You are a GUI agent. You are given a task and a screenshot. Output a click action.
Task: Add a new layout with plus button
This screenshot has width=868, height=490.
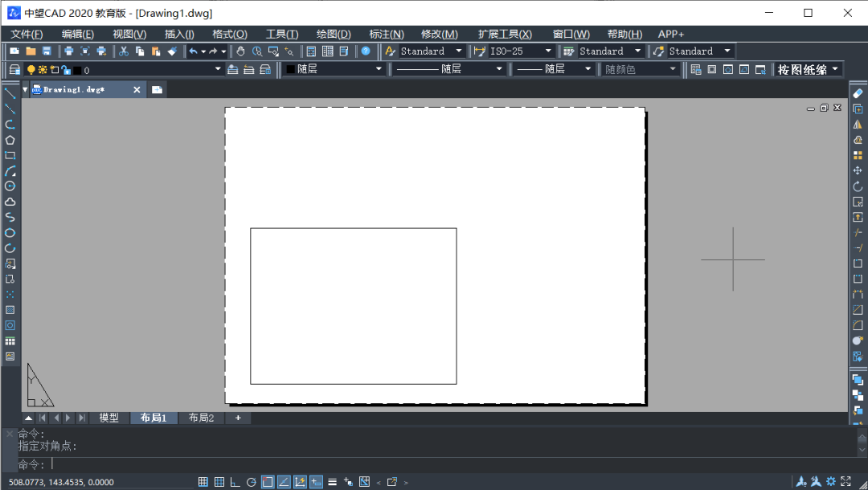tap(238, 418)
